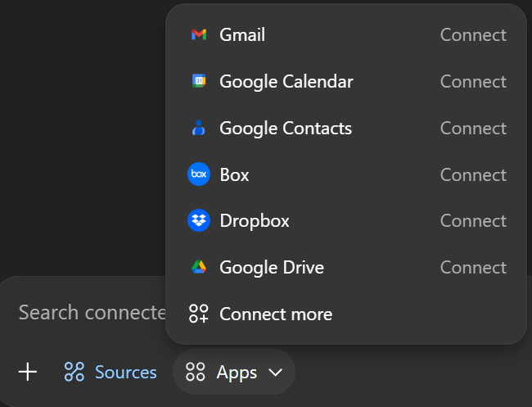
Task: Click the Sources nodes icon
Action: [74, 372]
